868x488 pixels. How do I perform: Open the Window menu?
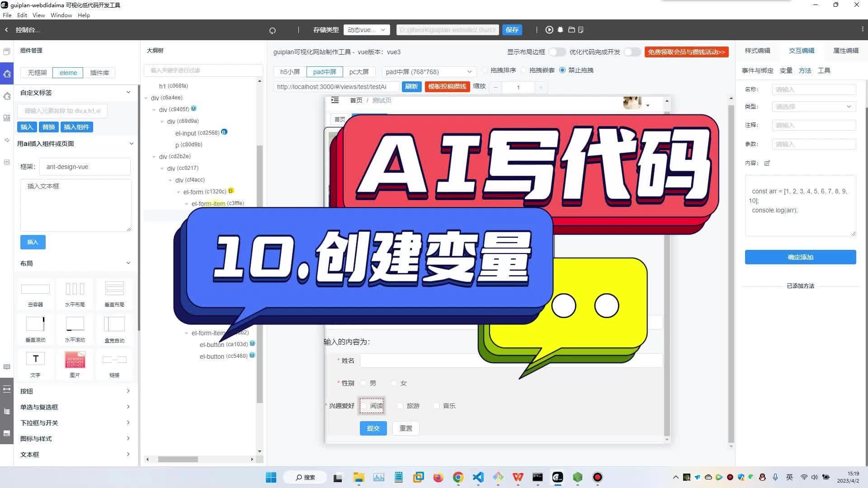(61, 15)
